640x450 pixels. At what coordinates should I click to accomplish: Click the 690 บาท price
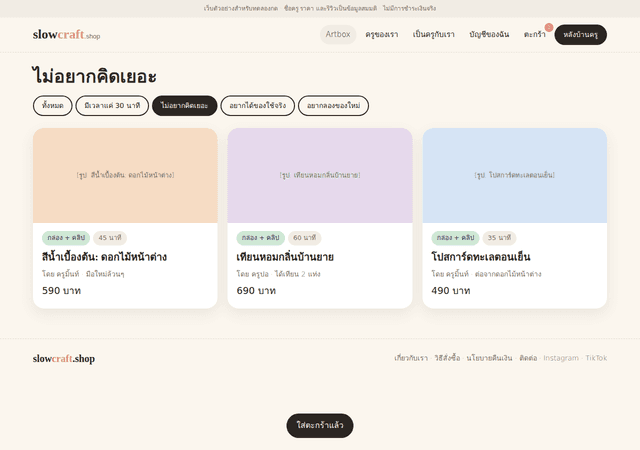point(256,291)
